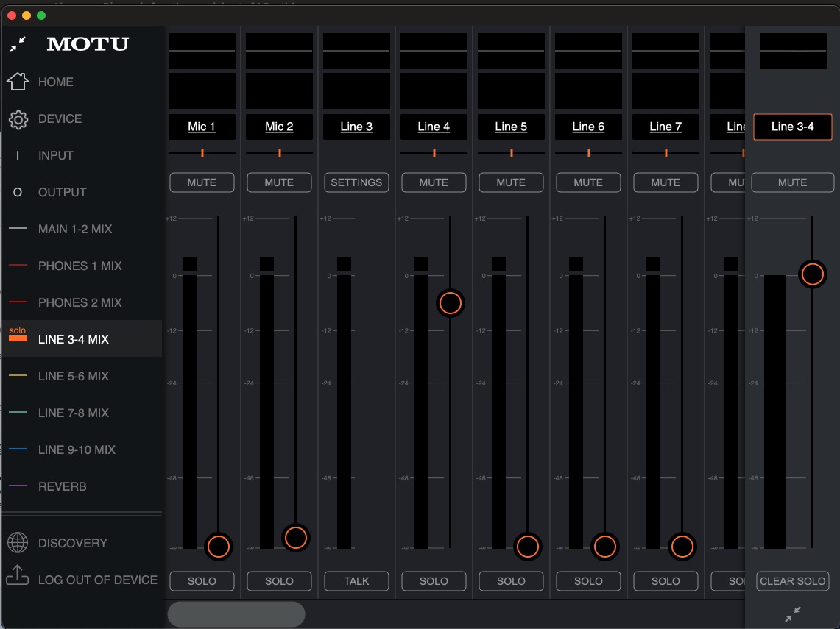Open the Input page
The width and height of the screenshot is (840, 629).
click(56, 155)
